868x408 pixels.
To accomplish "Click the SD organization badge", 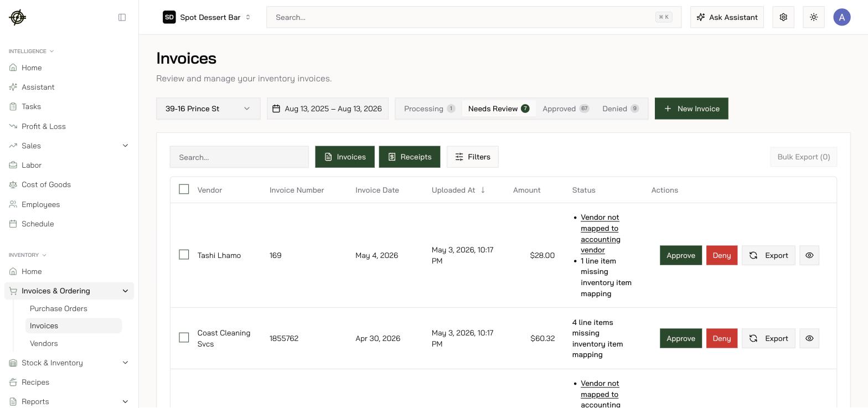I will point(169,17).
